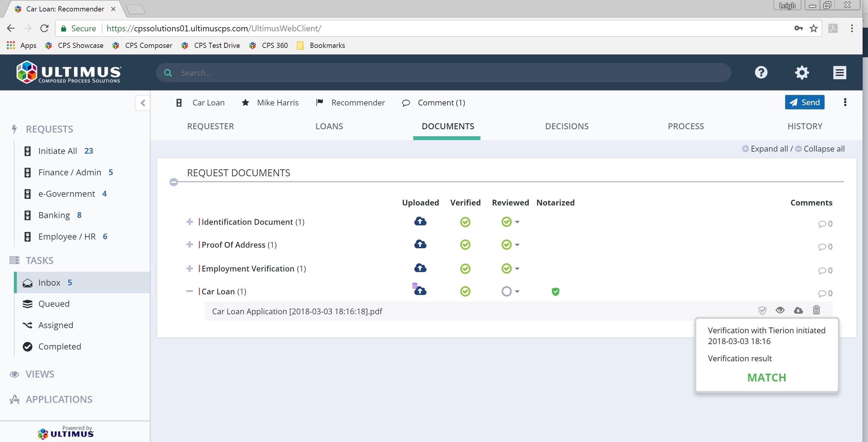Click the notarized green shield for Car Loan
Viewport: 868px width, 442px height.
pyautogui.click(x=555, y=291)
